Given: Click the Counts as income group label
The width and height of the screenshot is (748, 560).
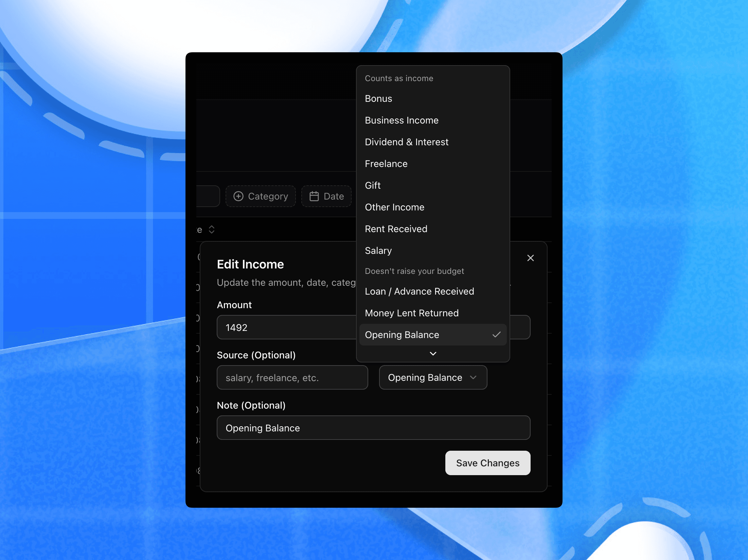Looking at the screenshot, I should 399,78.
